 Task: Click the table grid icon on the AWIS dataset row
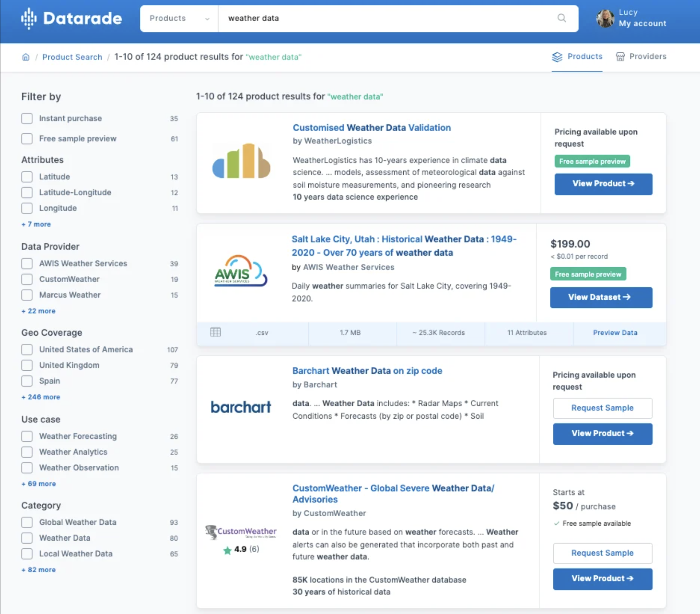(215, 332)
